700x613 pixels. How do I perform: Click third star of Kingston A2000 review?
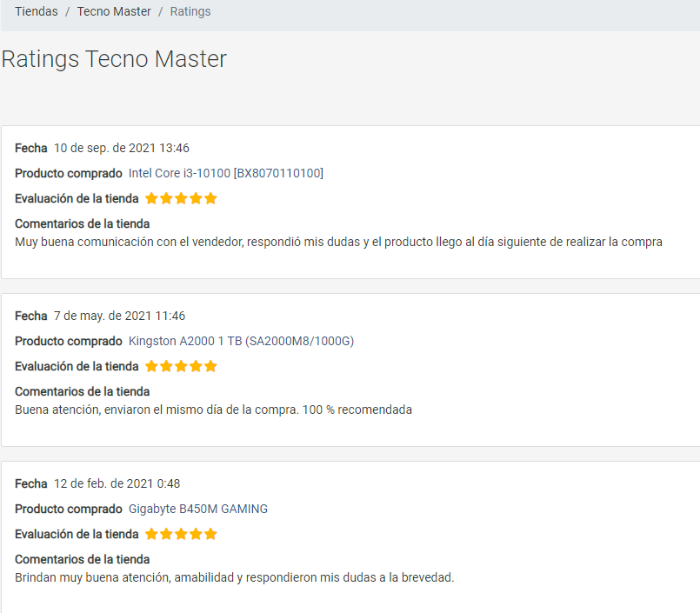pos(181,366)
